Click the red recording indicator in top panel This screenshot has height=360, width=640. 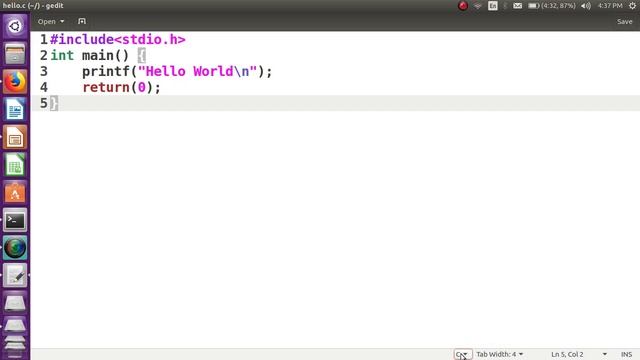462,6
